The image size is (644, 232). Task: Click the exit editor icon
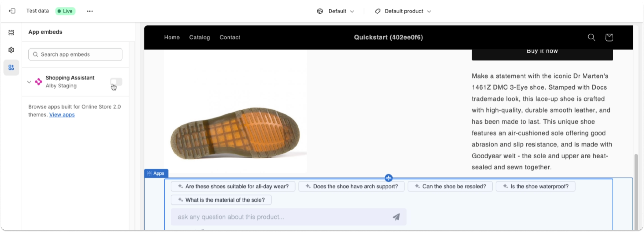pyautogui.click(x=12, y=11)
